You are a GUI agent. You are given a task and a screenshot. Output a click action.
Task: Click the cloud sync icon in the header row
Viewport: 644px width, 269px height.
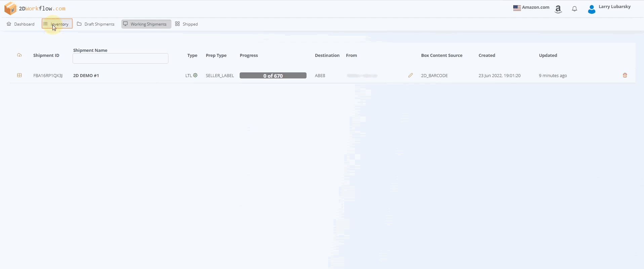[19, 55]
